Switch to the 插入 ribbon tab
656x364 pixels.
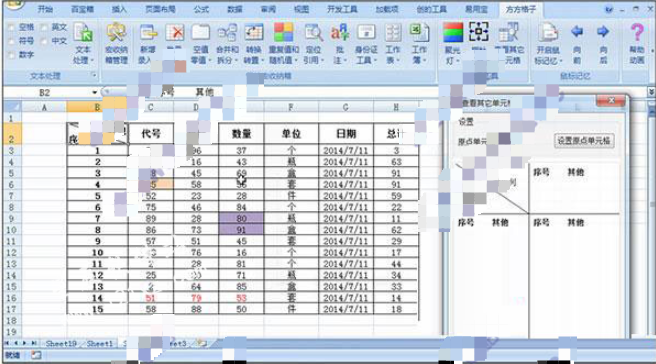point(119,9)
